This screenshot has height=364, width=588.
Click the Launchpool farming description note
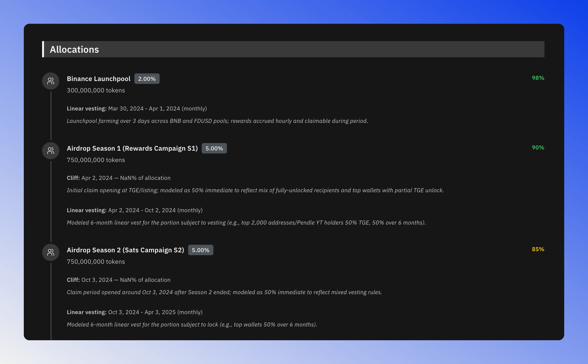(217, 121)
